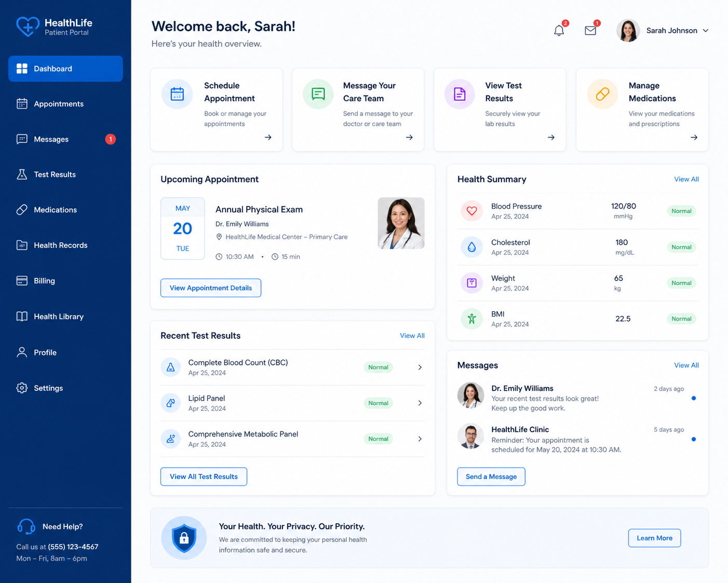
Task: Select Dashboard in the sidebar
Action: (65, 69)
